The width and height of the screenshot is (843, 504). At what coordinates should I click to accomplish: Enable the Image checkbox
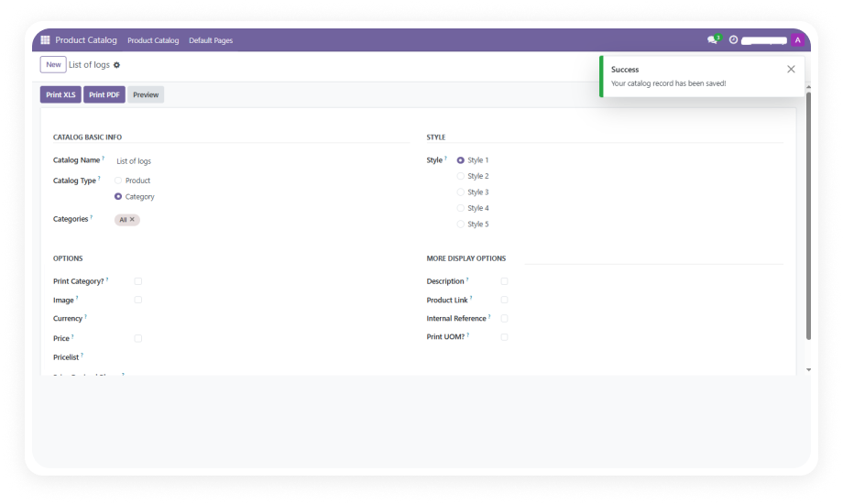click(x=138, y=300)
